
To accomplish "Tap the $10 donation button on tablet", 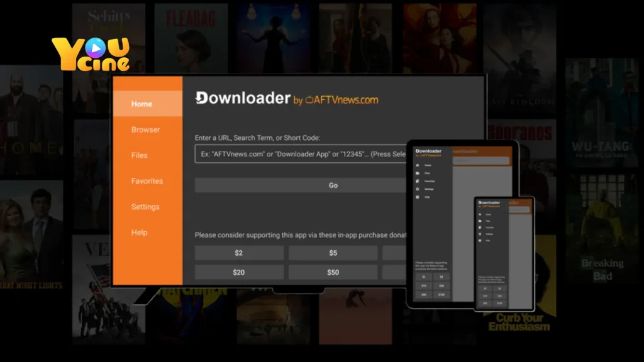I will coord(424,286).
